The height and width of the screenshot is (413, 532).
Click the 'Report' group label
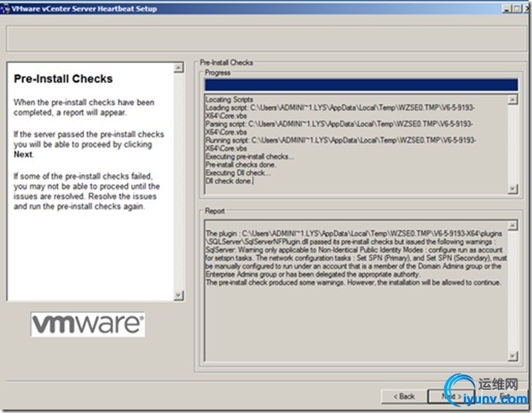215,211
